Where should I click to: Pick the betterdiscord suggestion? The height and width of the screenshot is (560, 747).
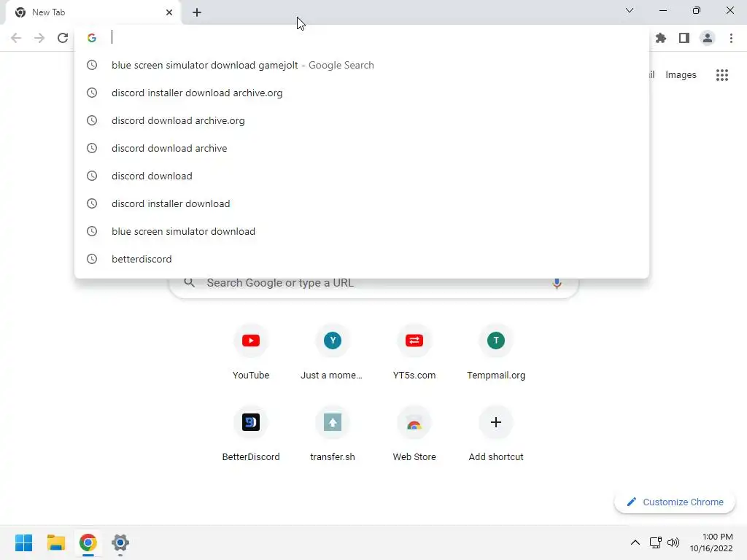click(362, 259)
